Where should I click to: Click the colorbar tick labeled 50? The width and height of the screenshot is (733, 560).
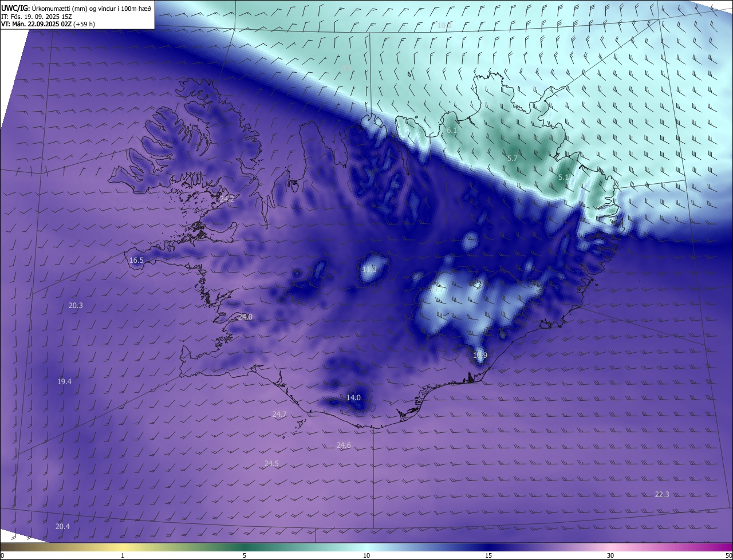[728, 555]
